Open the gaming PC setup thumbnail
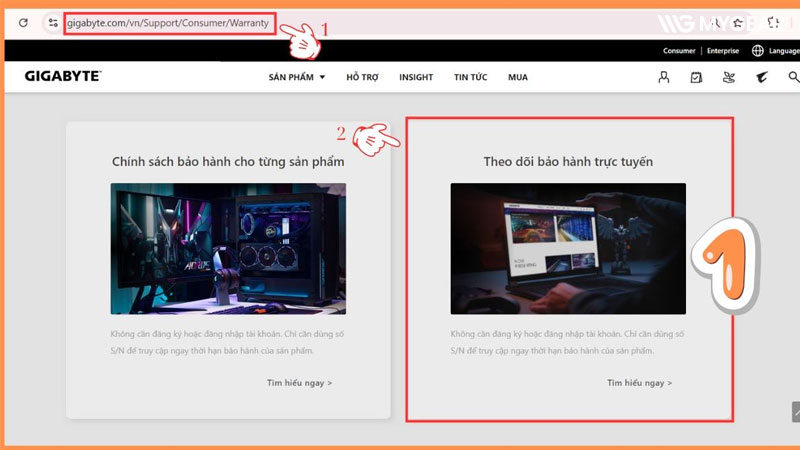Screen dimensions: 800x450 point(228,248)
